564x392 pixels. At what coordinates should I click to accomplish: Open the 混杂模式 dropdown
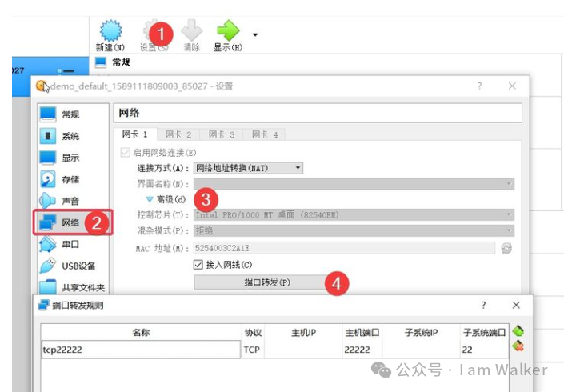[x=354, y=230]
